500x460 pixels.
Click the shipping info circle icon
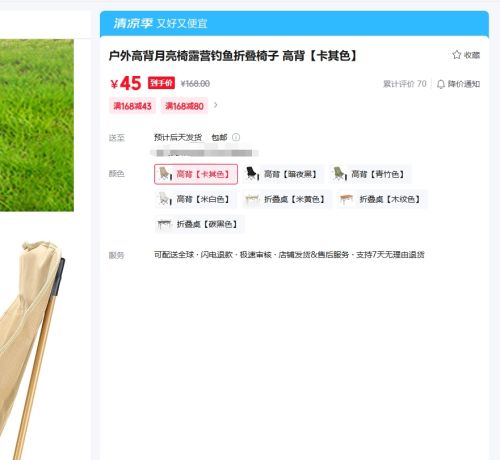coord(236,137)
